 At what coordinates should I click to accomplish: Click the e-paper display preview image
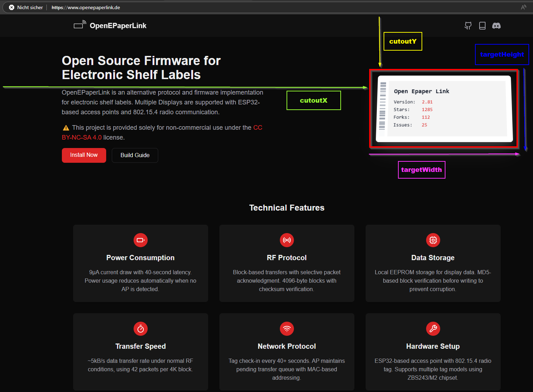click(x=444, y=109)
